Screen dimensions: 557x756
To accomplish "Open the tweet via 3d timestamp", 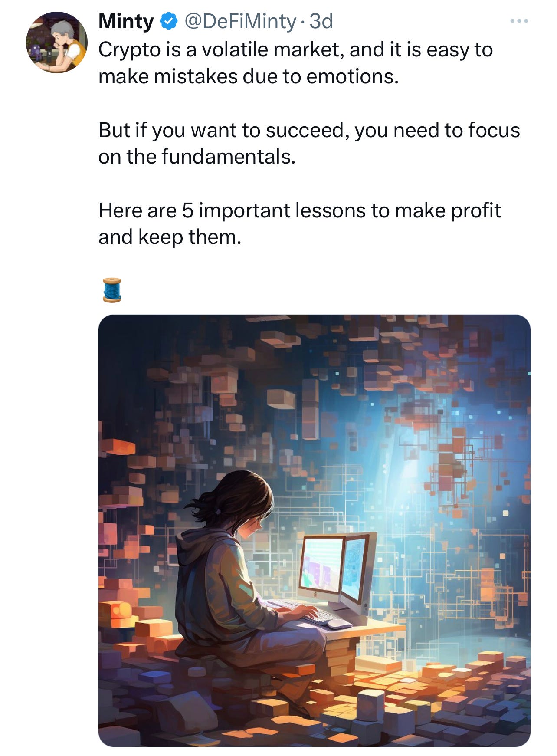I will point(321,21).
